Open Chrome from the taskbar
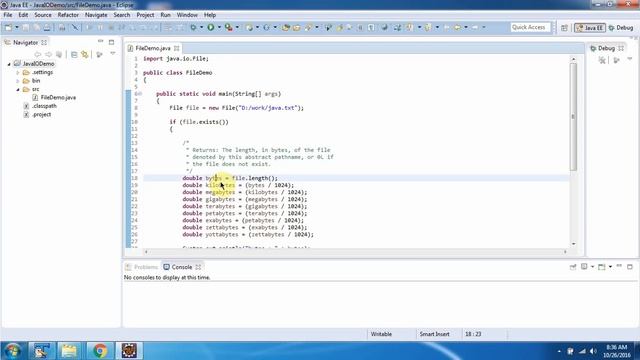Screen dimensions: 640x360 99,351
